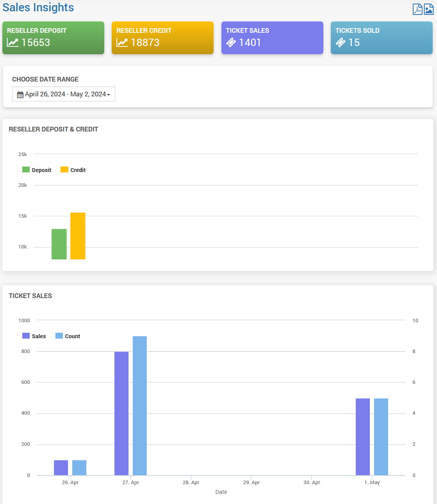Viewport: 437px width, 504px height.
Task: Open the date range dropdown picker
Action: 64,94
